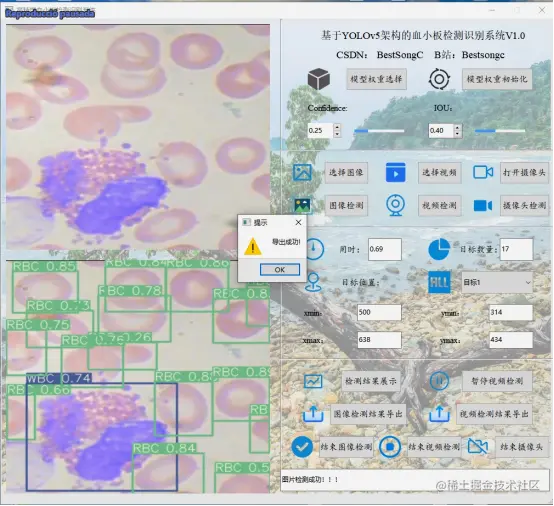Decrease Confidence with the down arrow
Screen dimensions: 554x506
337,134
